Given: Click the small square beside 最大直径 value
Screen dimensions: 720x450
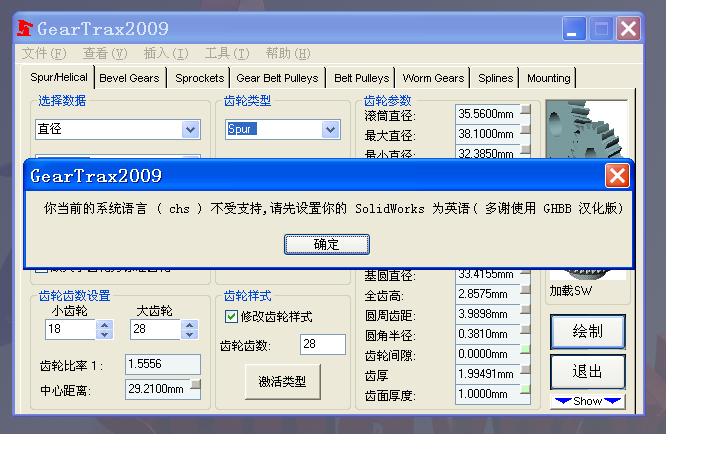Looking at the screenshot, I should coord(526,129).
